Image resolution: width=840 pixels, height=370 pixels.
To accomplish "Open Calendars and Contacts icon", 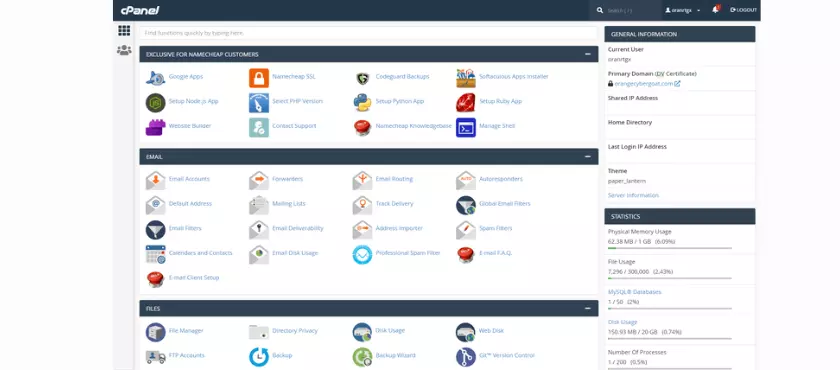I will pyautogui.click(x=155, y=254).
